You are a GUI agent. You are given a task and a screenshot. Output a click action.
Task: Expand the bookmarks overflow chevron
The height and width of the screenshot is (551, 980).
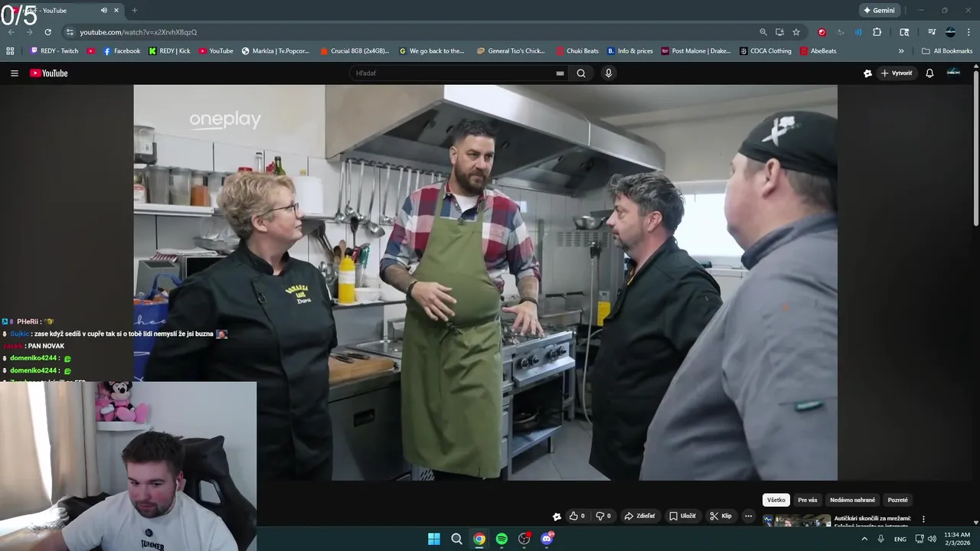(901, 51)
